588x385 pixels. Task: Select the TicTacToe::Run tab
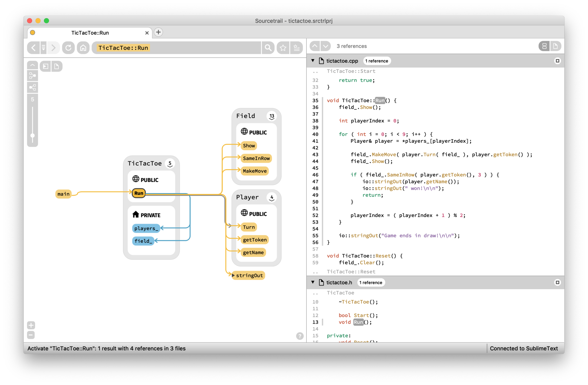pos(90,33)
